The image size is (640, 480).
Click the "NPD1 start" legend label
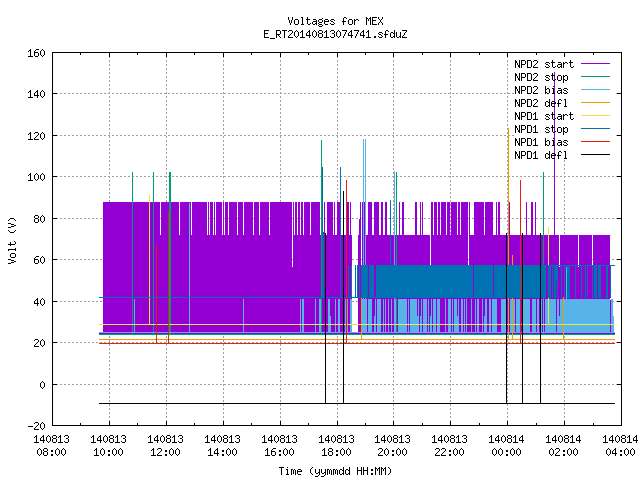(x=544, y=116)
